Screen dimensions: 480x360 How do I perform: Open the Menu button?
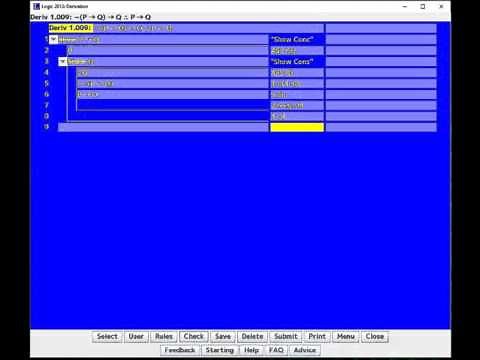point(346,336)
